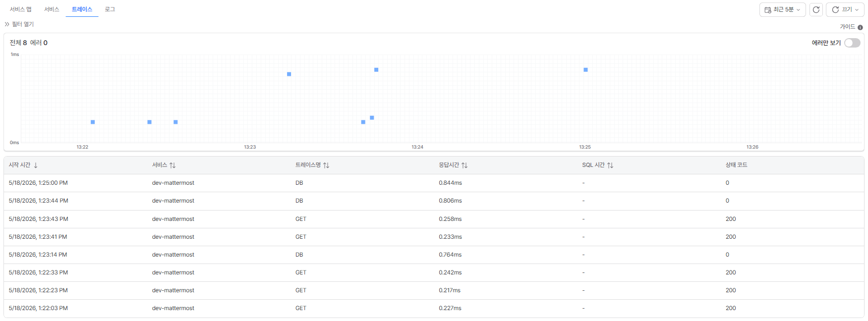The image size is (868, 321).
Task: Select the trace point just after 13:23
Action: 289,74
